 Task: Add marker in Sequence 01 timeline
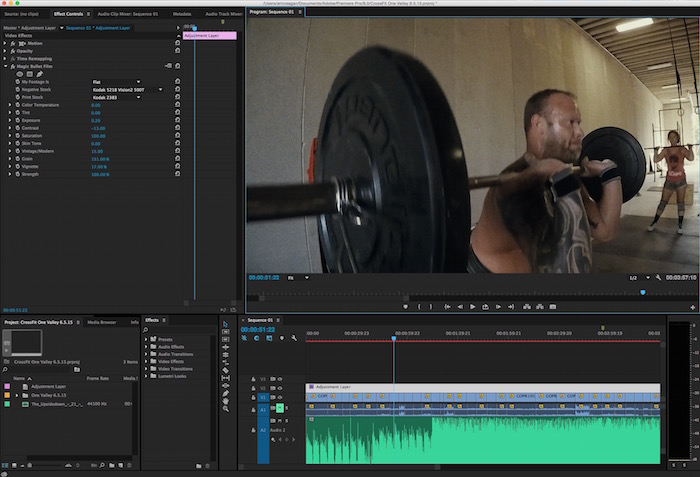(282, 338)
